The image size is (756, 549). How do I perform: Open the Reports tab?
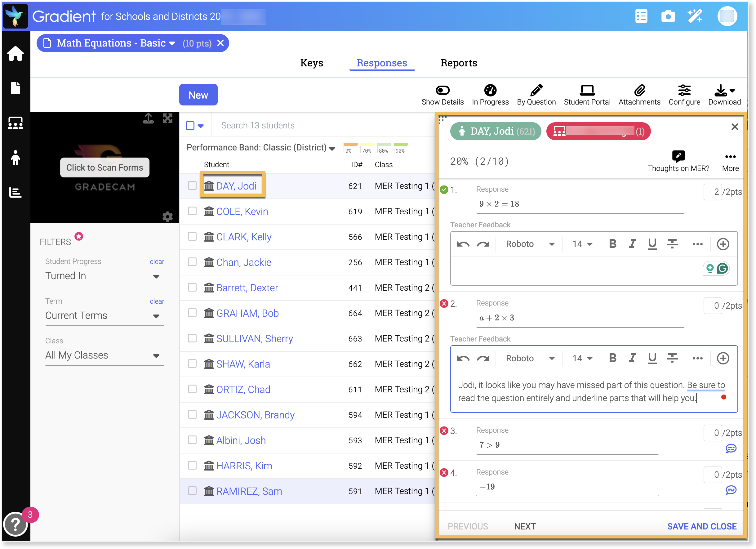coord(458,63)
